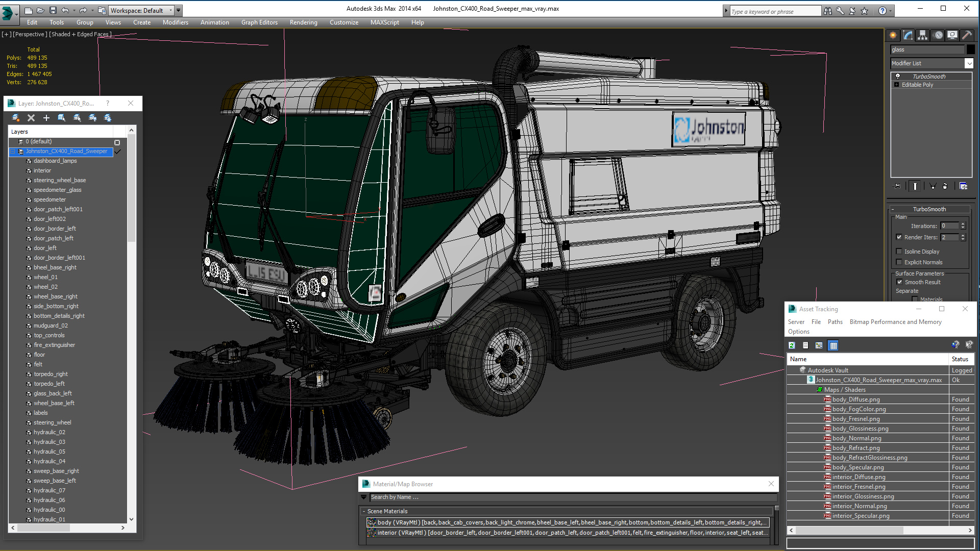Open the Rendering menu
Viewport: 980px width, 551px height.
(303, 22)
